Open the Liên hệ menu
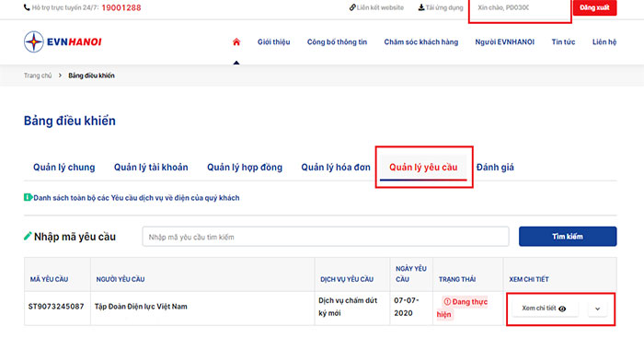This screenshot has width=644, height=338. tap(604, 41)
